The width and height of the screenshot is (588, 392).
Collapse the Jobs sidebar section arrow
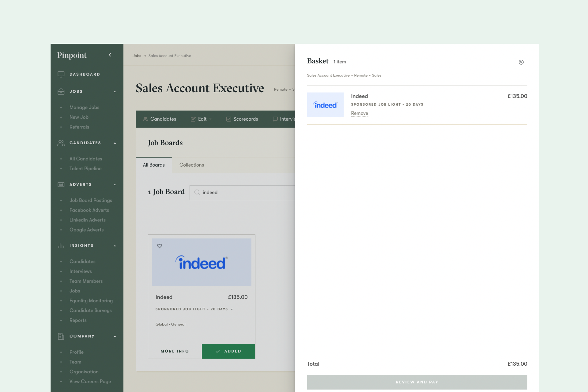point(115,92)
